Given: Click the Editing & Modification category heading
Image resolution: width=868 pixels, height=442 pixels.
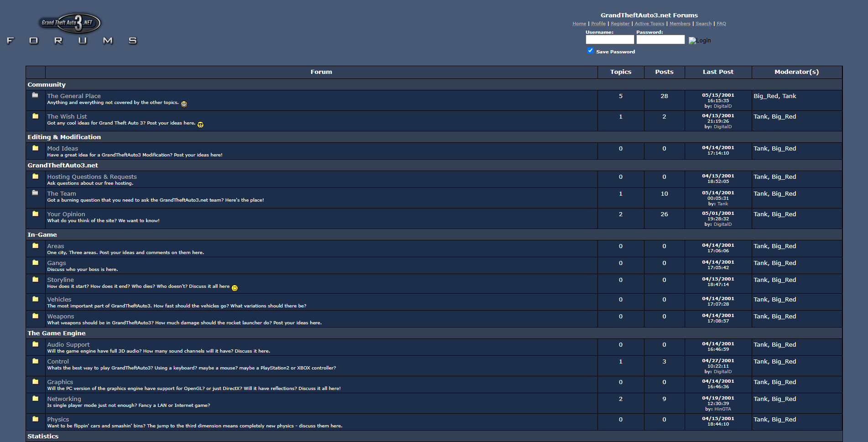Looking at the screenshot, I should 64,137.
